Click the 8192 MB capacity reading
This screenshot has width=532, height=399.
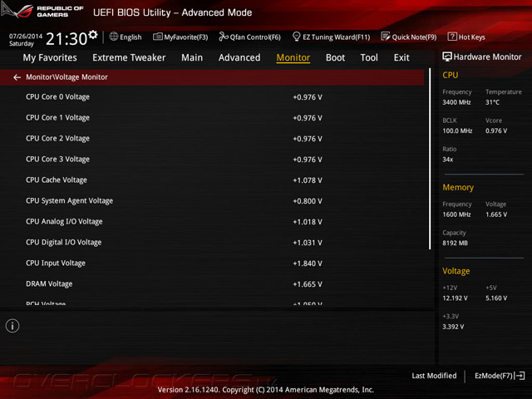[455, 243]
